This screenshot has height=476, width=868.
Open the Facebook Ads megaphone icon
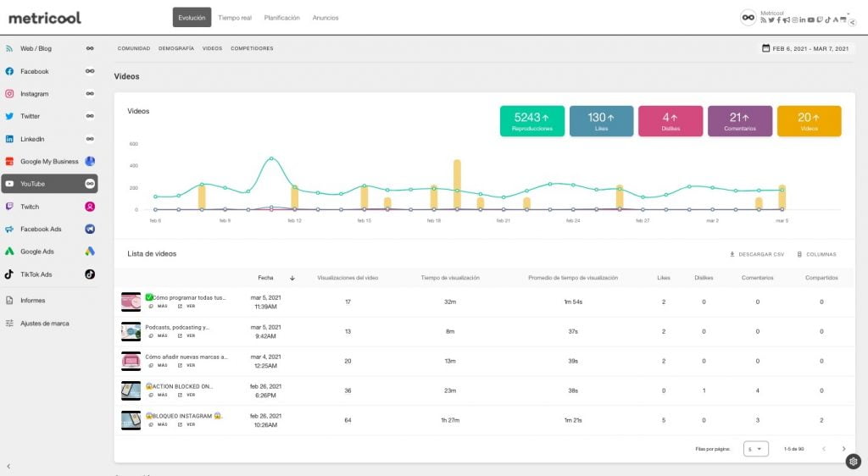pyautogui.click(x=9, y=229)
